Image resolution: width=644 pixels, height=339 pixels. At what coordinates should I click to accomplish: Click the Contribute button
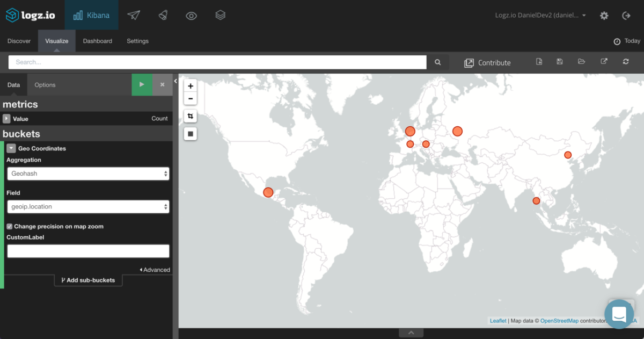[487, 63]
